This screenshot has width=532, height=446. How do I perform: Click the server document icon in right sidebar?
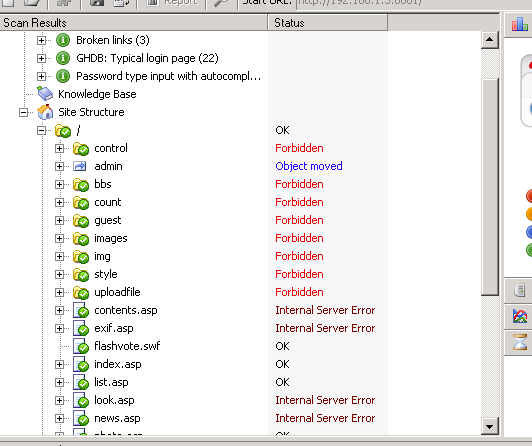pyautogui.click(x=520, y=291)
